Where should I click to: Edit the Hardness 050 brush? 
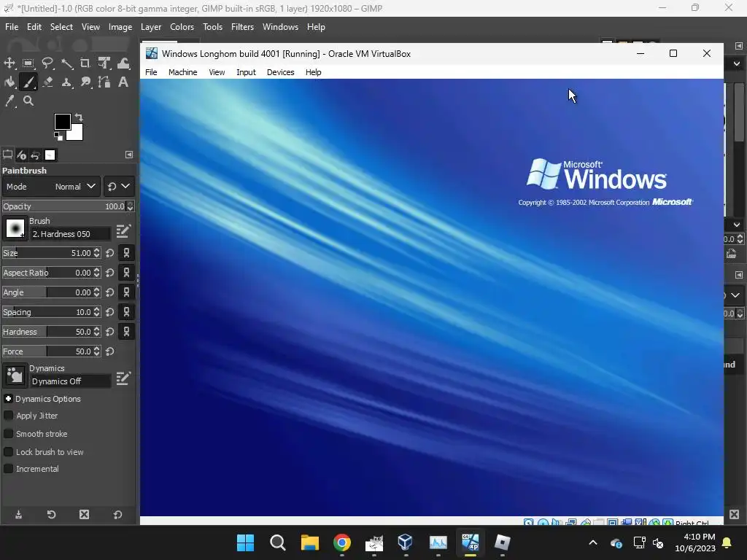pos(123,231)
